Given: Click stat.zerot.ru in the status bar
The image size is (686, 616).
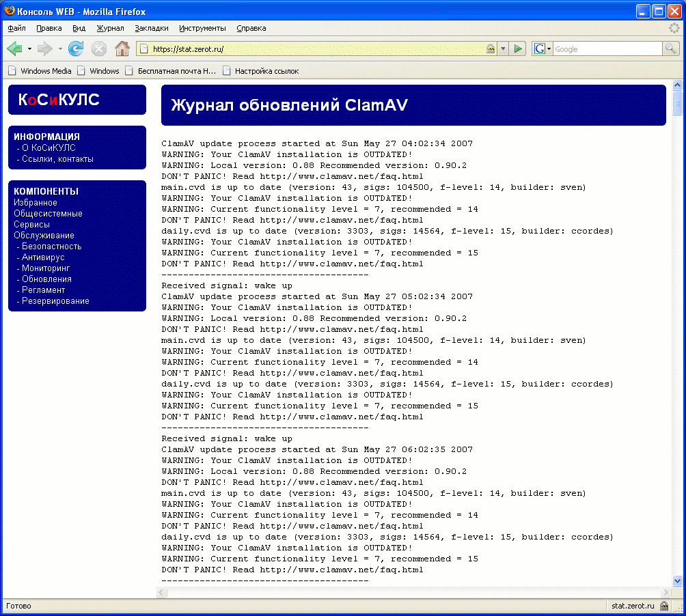Looking at the screenshot, I should (x=633, y=606).
